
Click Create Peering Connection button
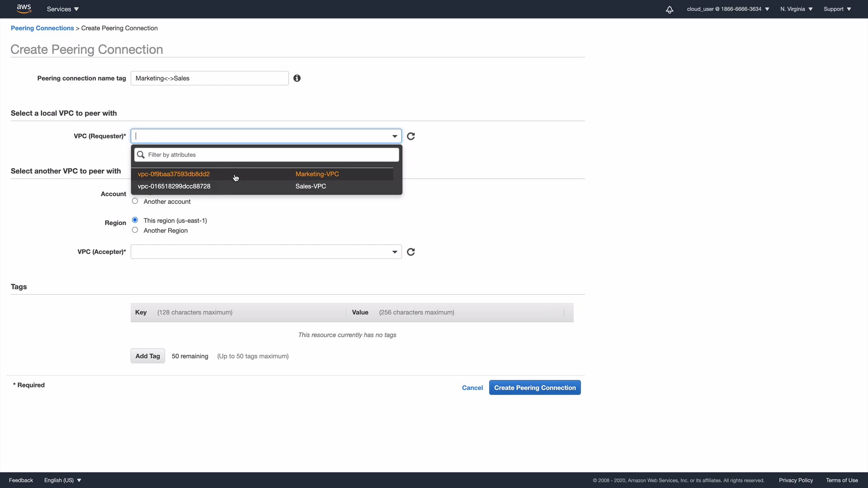point(535,388)
